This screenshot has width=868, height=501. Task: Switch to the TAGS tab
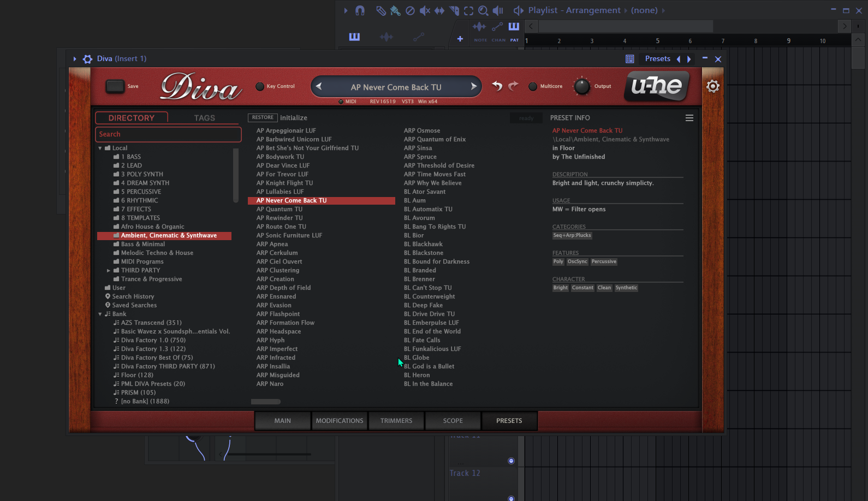tap(205, 118)
